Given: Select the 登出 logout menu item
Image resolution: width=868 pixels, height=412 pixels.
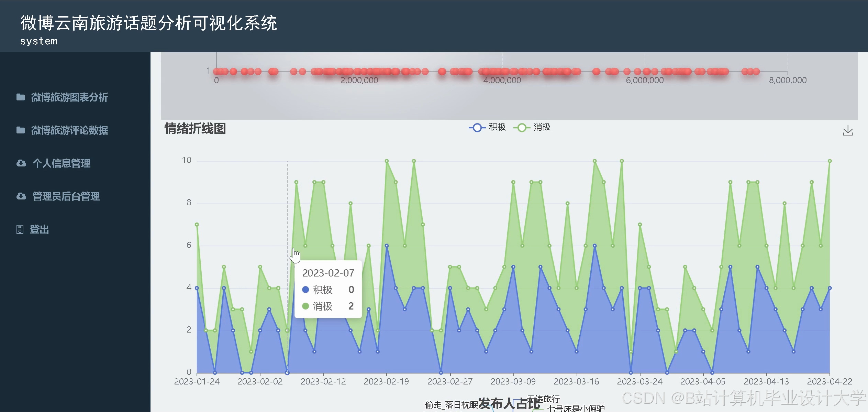Looking at the screenshot, I should tap(39, 229).
